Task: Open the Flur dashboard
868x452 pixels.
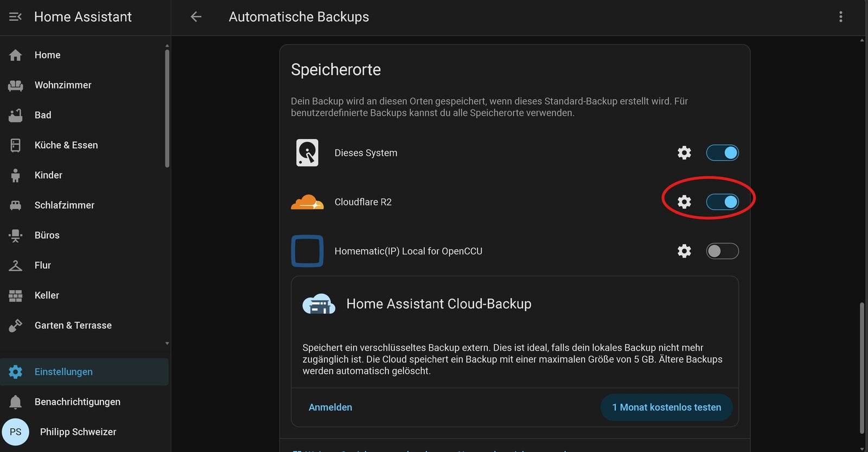Action: [x=85, y=266]
